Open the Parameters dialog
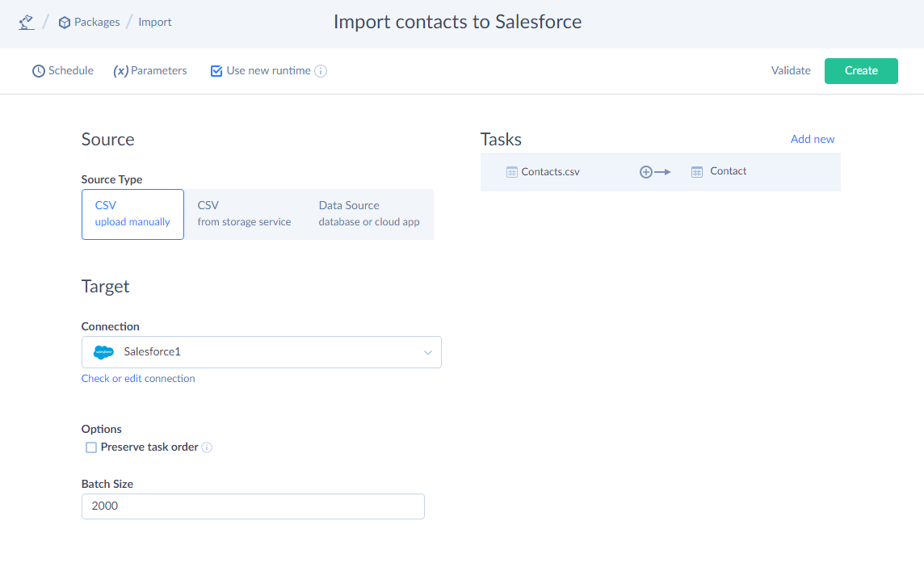The height and width of the screenshot is (563, 924). click(149, 71)
